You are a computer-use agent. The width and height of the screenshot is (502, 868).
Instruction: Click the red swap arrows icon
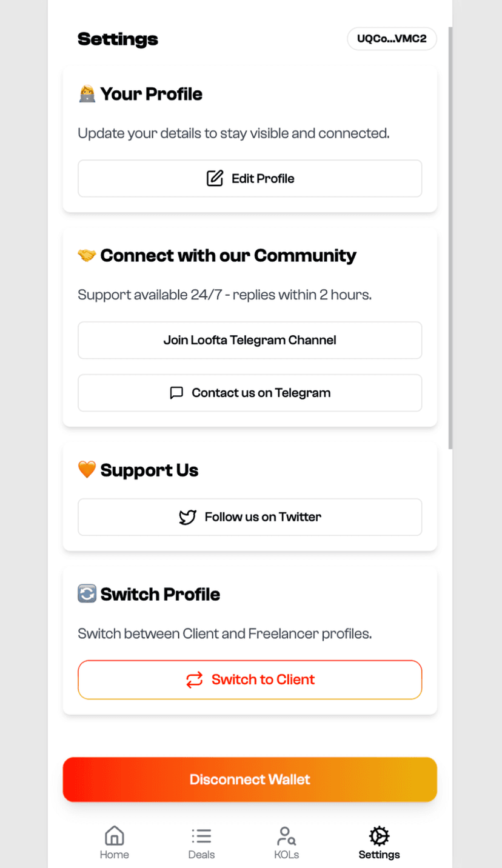pyautogui.click(x=194, y=679)
